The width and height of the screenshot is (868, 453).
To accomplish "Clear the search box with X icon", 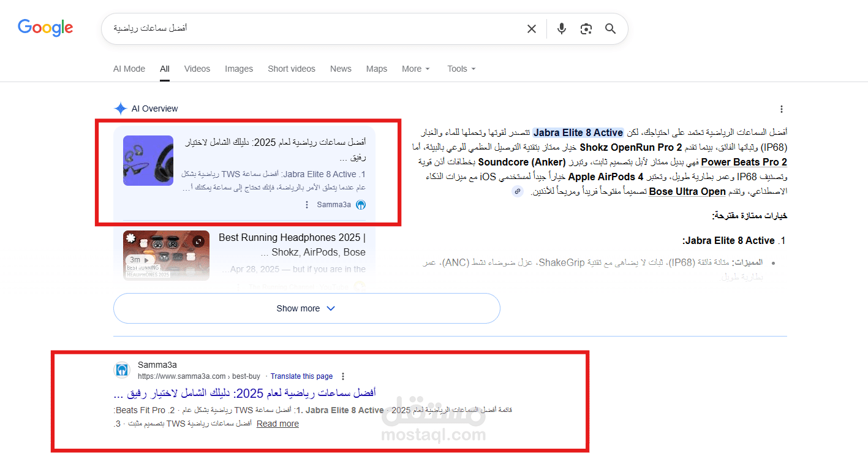I will point(532,29).
